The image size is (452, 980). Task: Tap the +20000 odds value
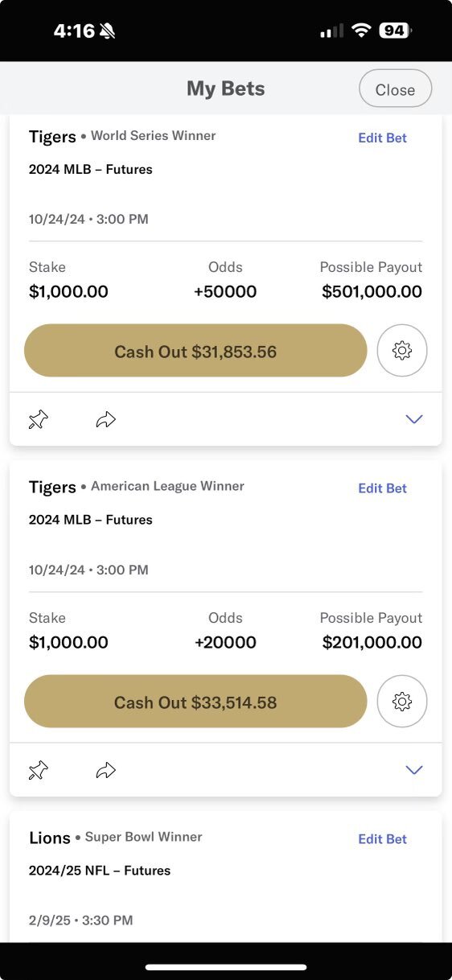[x=225, y=642]
